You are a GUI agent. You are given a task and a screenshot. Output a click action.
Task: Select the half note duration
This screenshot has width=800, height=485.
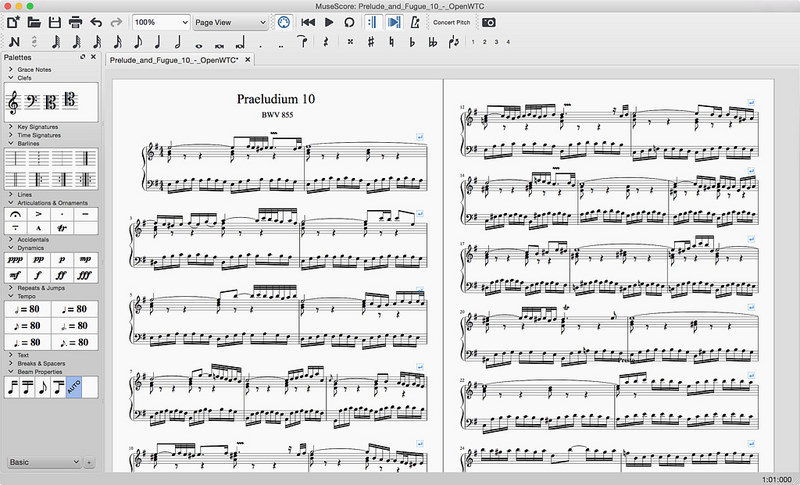pos(178,42)
